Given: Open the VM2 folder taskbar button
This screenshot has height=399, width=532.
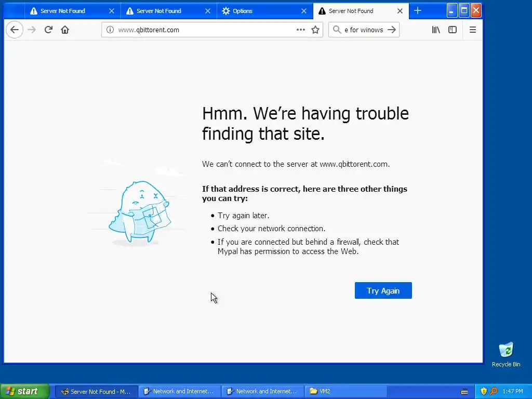Looking at the screenshot, I should click(x=345, y=392).
